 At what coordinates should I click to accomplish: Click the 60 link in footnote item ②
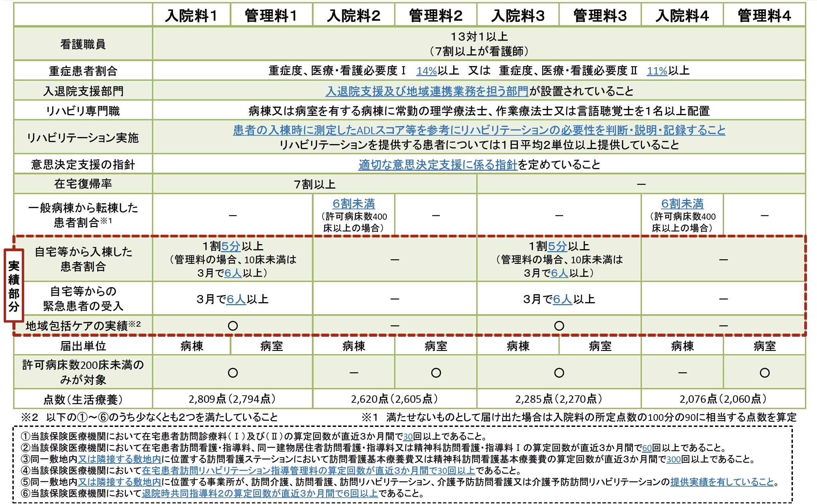(x=647, y=448)
